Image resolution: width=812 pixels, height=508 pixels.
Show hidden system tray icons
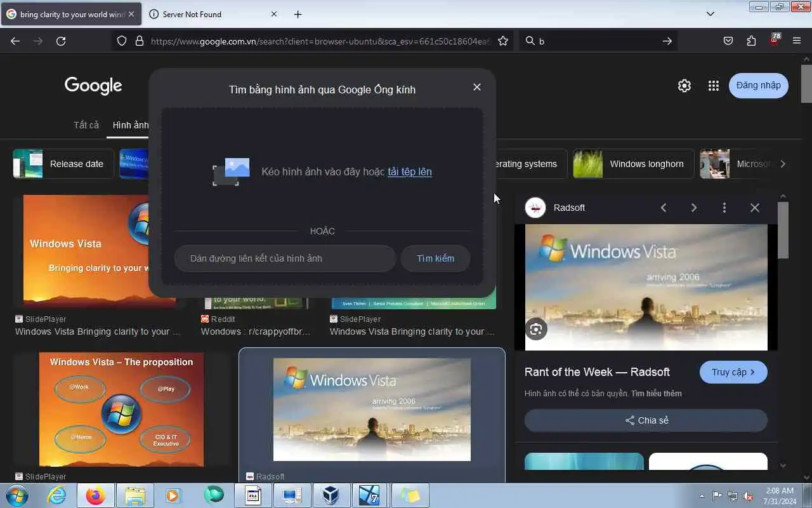[x=702, y=496]
